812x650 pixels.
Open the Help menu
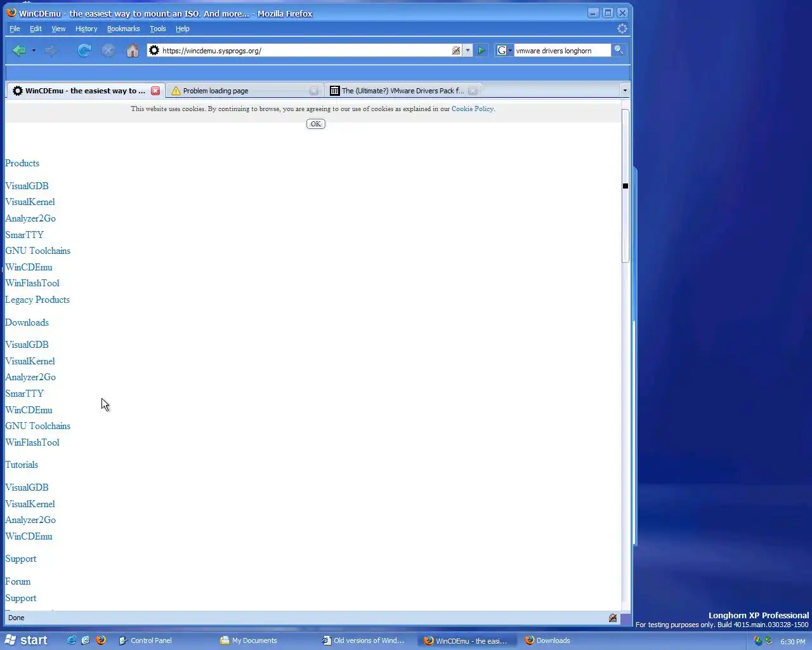coord(183,29)
